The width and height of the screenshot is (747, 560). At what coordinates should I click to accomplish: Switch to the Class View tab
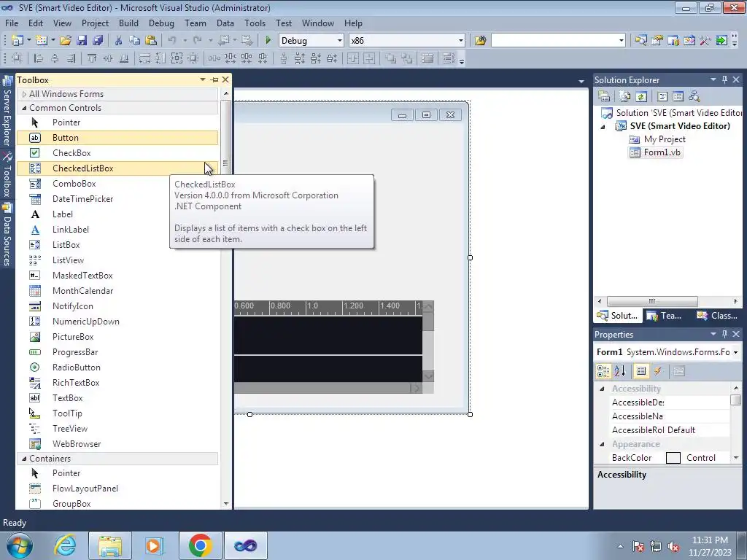pyautogui.click(x=717, y=316)
